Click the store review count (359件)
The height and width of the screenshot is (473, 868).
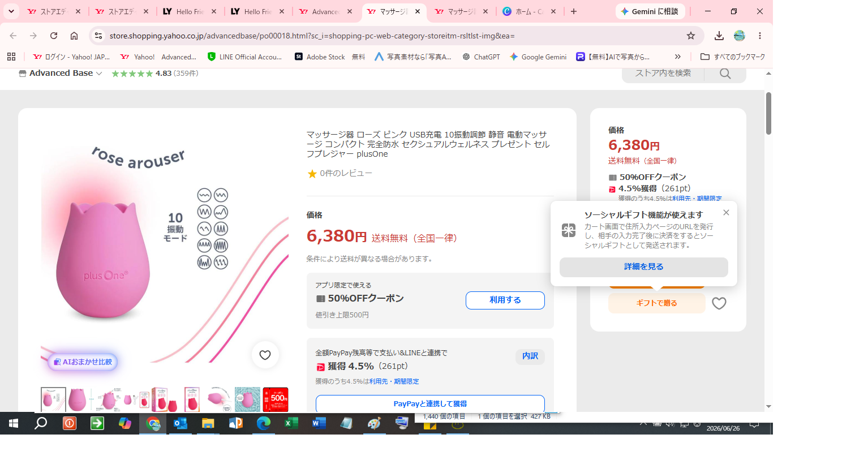(186, 73)
